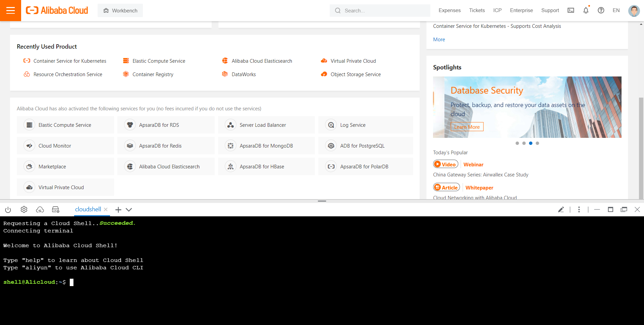Click the ApsaraDB for PolarDB icon
644x325 pixels.
click(x=331, y=166)
